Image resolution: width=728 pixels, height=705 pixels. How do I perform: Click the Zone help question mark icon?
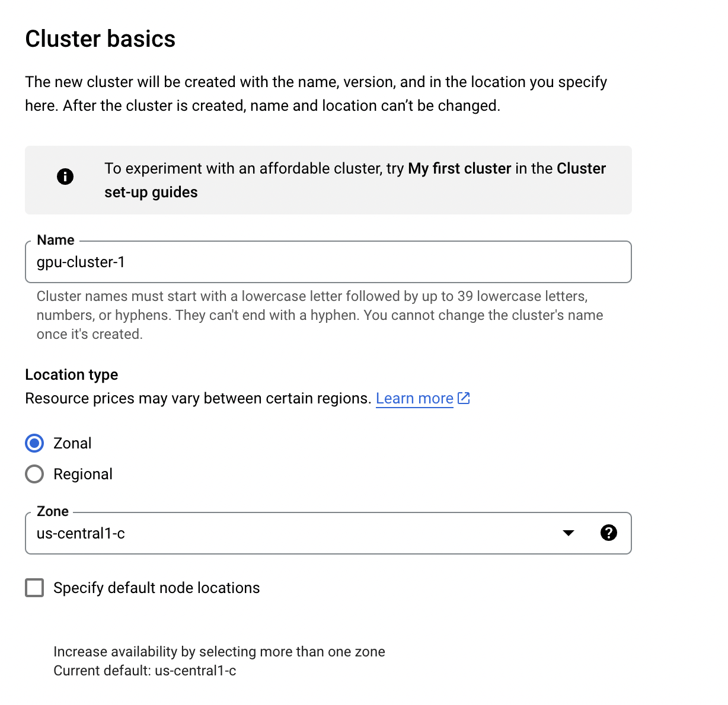(x=608, y=533)
